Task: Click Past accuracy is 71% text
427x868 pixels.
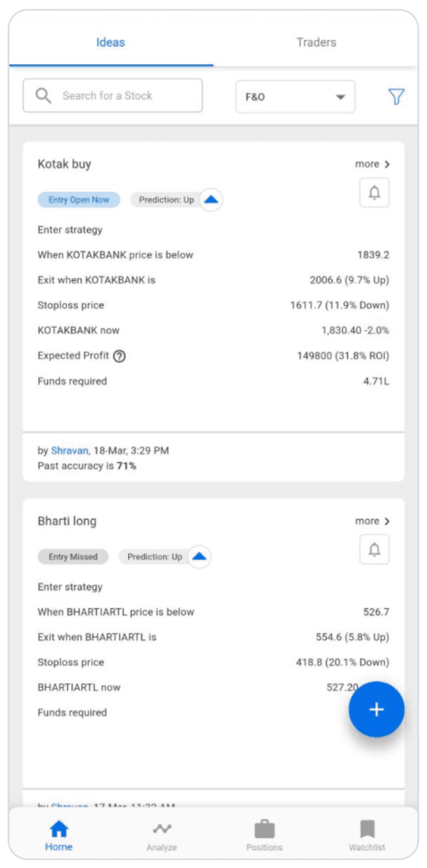Action: tap(87, 466)
